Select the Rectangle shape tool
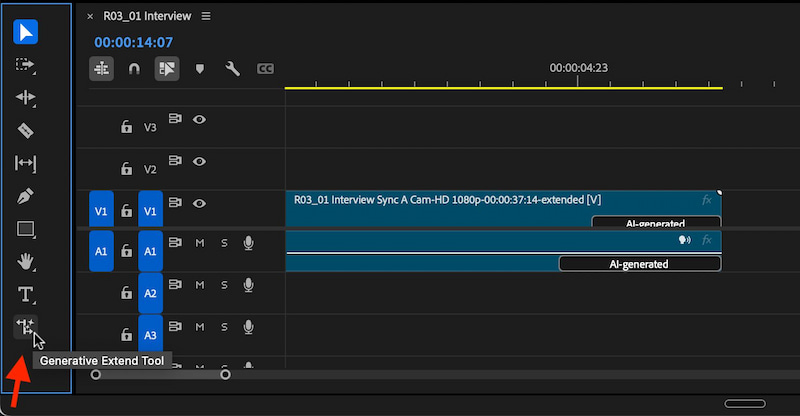The height and width of the screenshot is (416, 800). 25,229
